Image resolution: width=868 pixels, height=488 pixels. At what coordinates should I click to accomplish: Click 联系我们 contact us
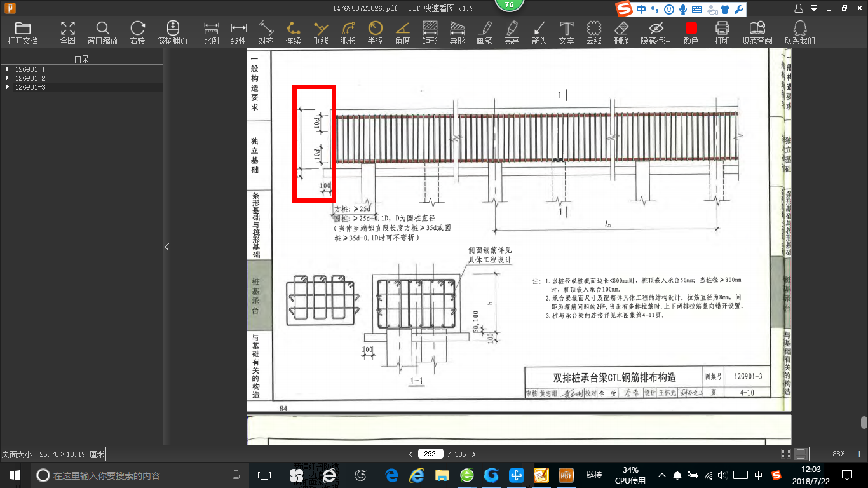tap(800, 33)
